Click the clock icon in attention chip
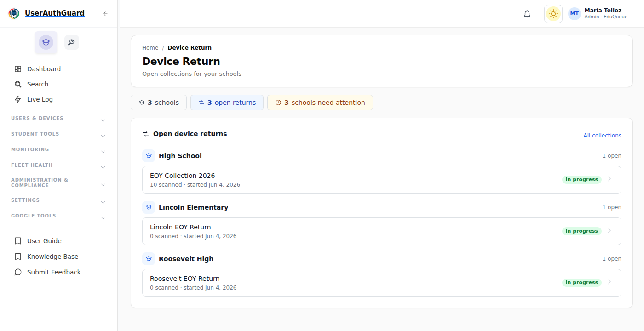This screenshot has height=331, width=644. (x=278, y=103)
